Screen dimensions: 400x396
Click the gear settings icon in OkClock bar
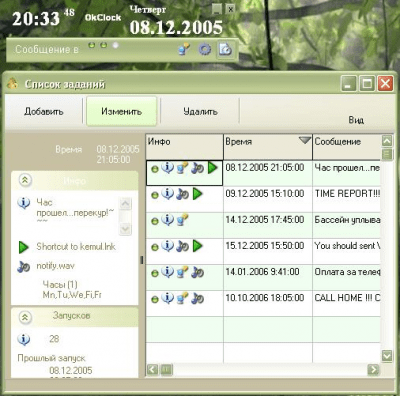point(205,49)
